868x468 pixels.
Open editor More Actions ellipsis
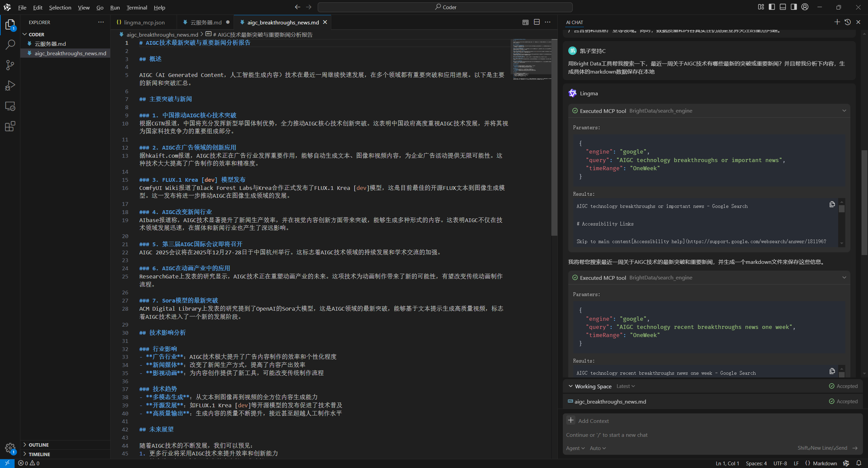[548, 22]
